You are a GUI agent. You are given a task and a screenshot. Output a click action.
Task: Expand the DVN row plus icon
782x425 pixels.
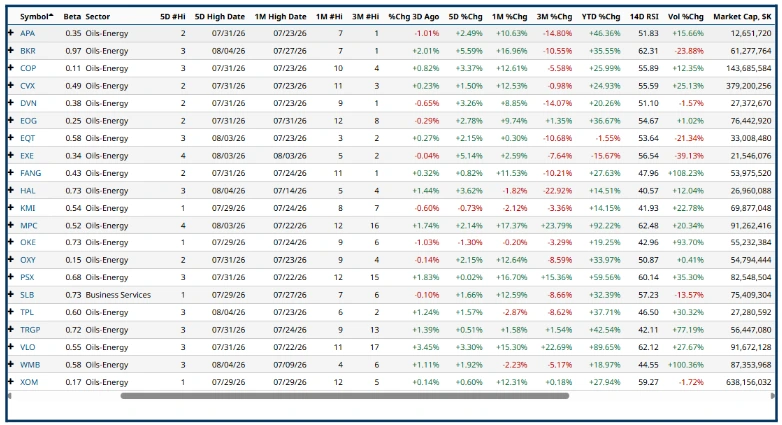tap(10, 103)
